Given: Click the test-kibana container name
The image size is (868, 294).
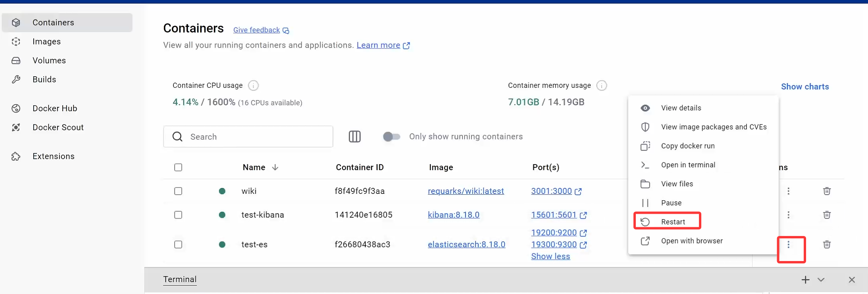Looking at the screenshot, I should click(x=263, y=215).
